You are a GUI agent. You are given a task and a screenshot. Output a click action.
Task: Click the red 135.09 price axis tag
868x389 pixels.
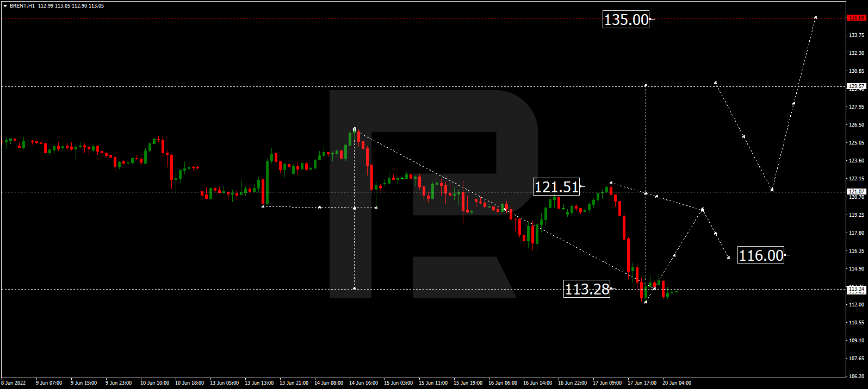(x=857, y=18)
